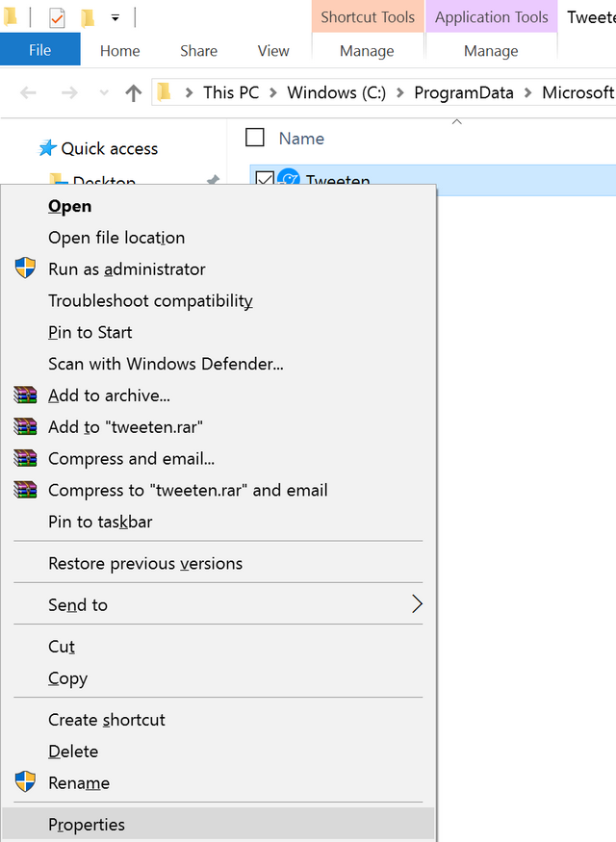Select Troubleshoot compatibility
The width and height of the screenshot is (616, 842).
click(218, 300)
